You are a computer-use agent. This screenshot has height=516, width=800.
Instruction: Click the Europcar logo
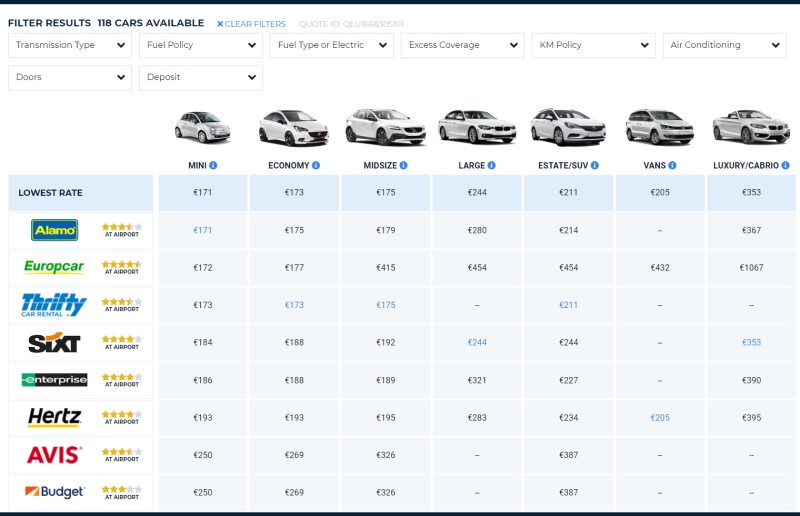point(54,267)
